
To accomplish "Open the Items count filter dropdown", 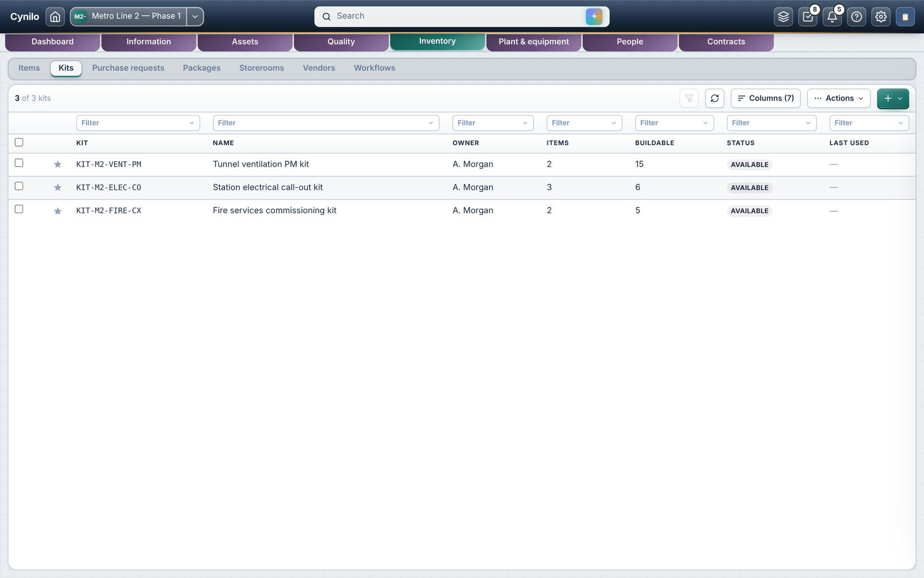I will pos(584,123).
